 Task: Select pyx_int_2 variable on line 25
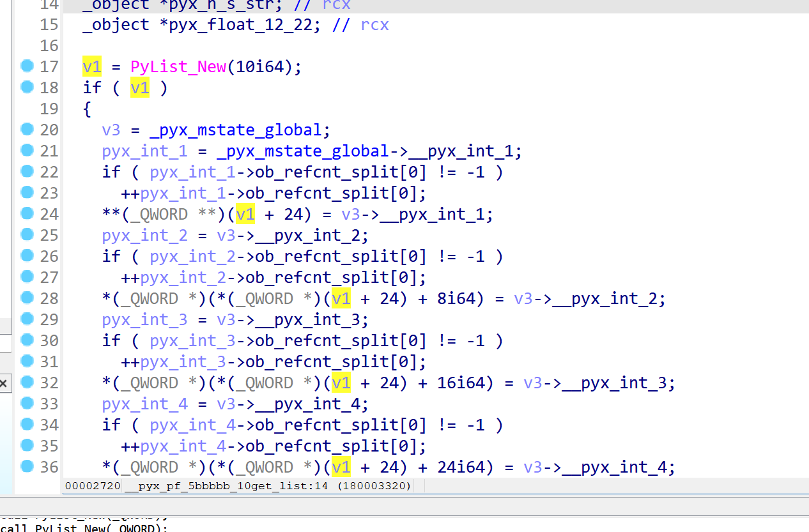click(x=144, y=236)
